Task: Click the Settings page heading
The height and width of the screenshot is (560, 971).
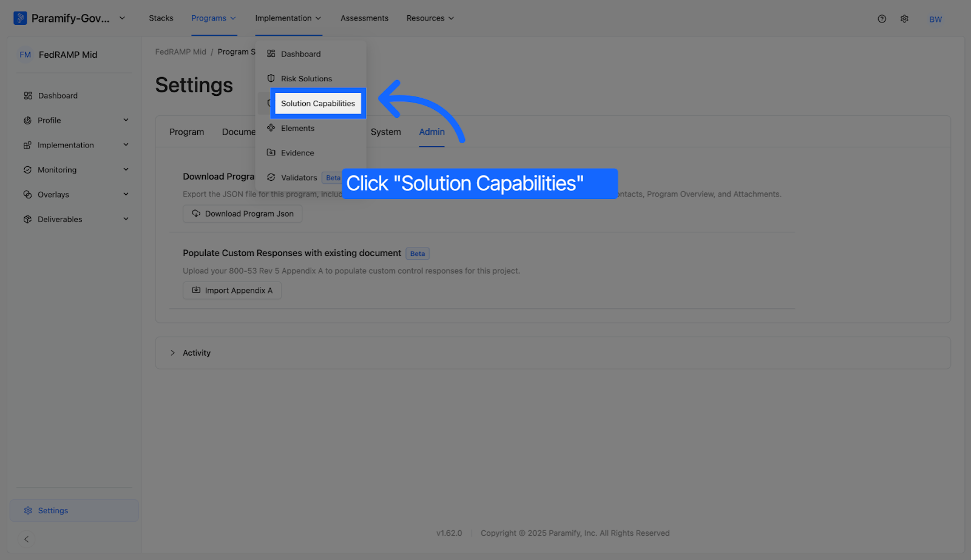Action: coord(194,85)
